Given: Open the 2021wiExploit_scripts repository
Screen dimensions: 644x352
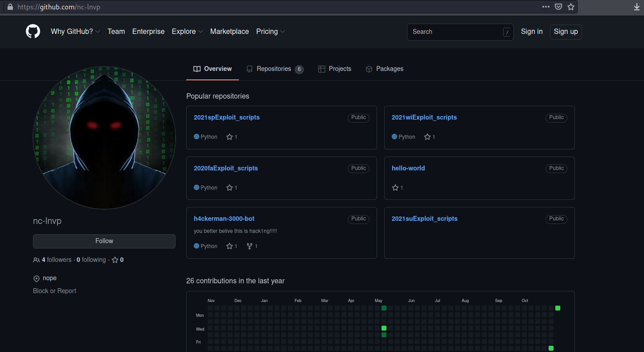Looking at the screenshot, I should pyautogui.click(x=424, y=117).
